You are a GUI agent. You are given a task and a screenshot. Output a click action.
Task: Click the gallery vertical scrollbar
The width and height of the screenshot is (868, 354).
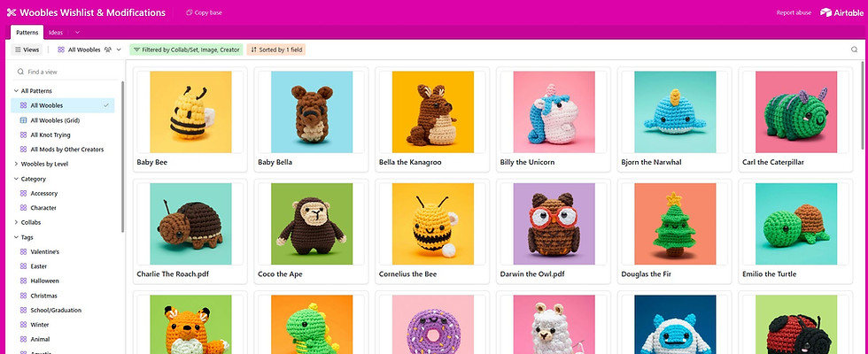click(863, 105)
